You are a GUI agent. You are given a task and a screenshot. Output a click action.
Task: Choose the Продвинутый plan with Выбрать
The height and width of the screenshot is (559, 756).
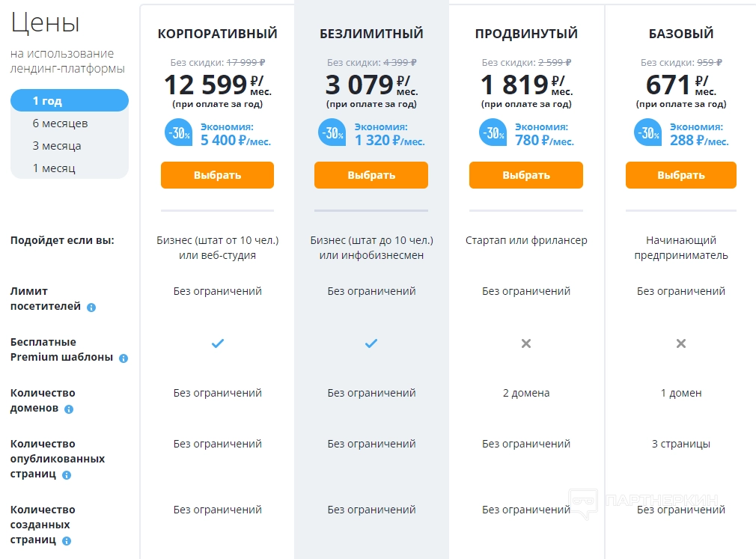point(526,175)
